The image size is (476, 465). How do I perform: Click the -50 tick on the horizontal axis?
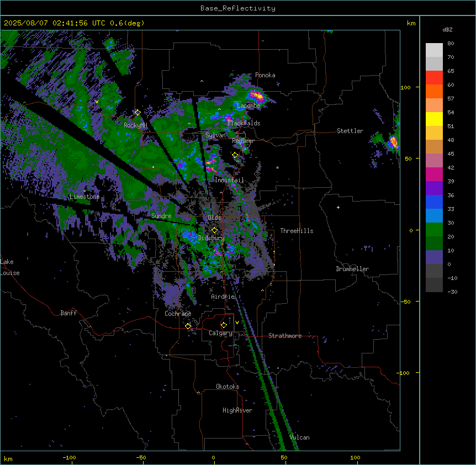point(141,457)
